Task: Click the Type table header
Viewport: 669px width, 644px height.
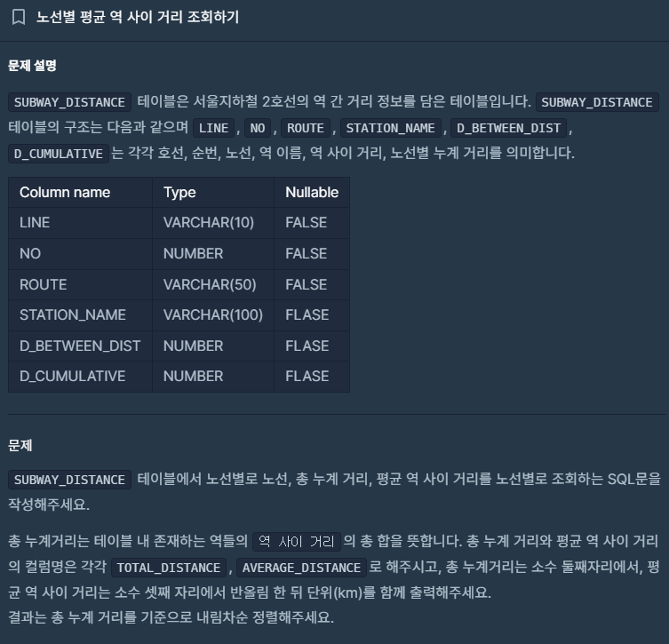Action: pos(213,193)
